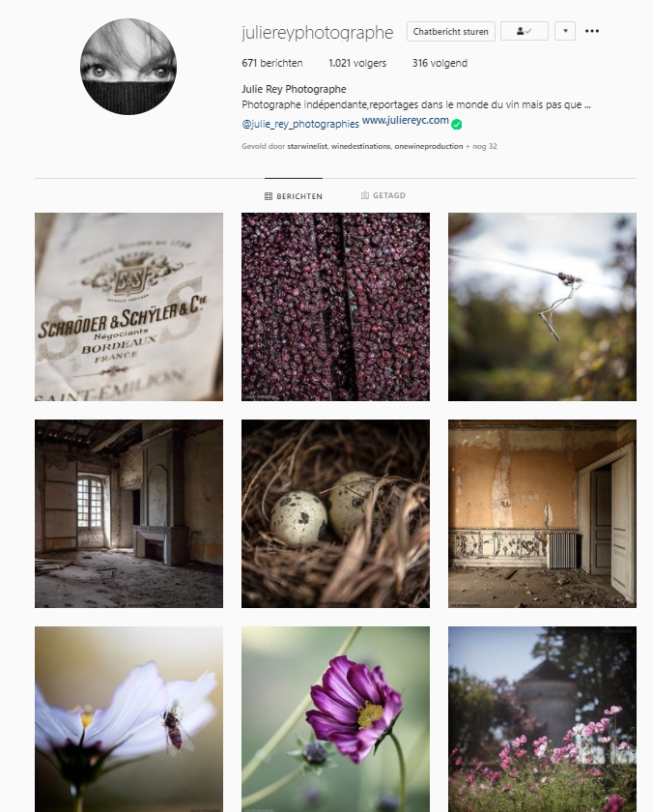Open the @julie_rey_photographies mention link

[300, 125]
